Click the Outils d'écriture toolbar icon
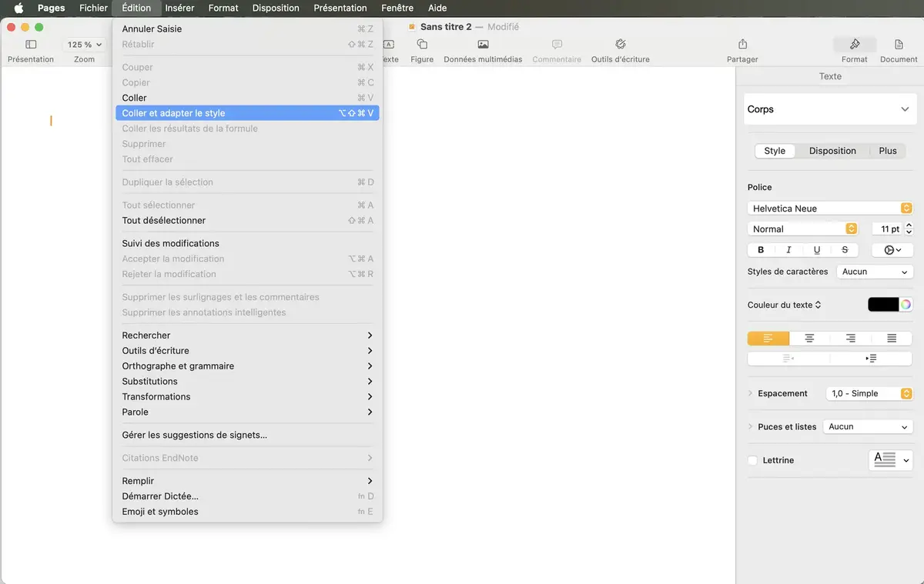The height and width of the screenshot is (584, 924). click(x=620, y=45)
